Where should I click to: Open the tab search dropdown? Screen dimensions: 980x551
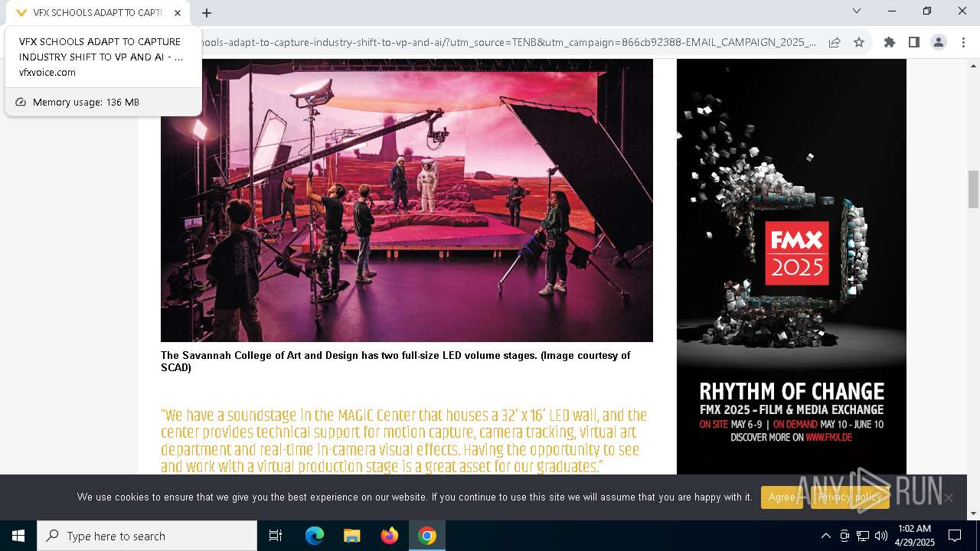click(857, 11)
